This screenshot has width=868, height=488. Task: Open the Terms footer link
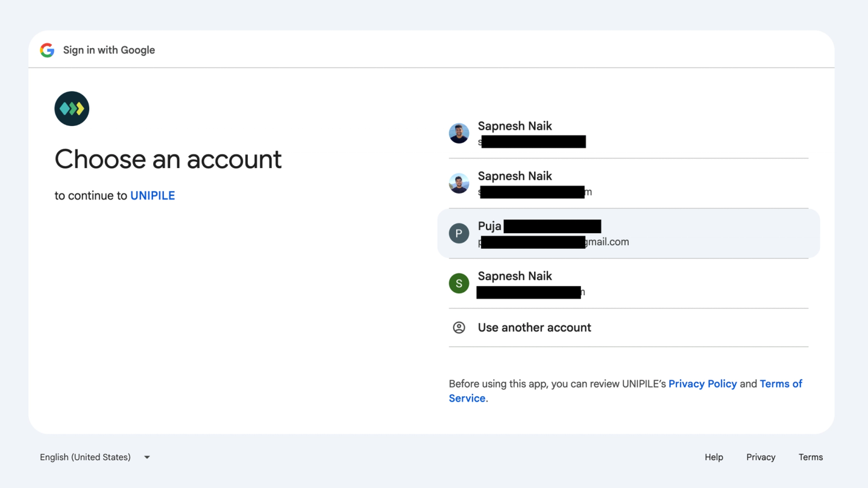(811, 457)
